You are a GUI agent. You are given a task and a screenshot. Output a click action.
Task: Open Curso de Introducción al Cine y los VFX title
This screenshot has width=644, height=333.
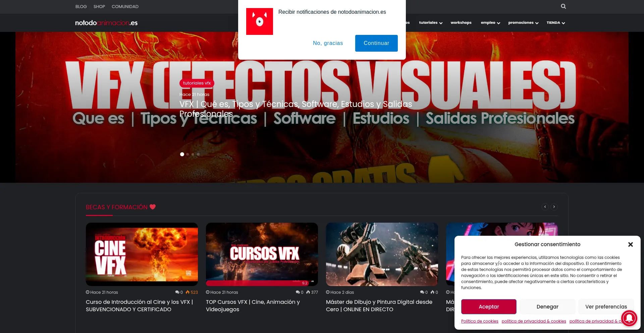tap(139, 306)
